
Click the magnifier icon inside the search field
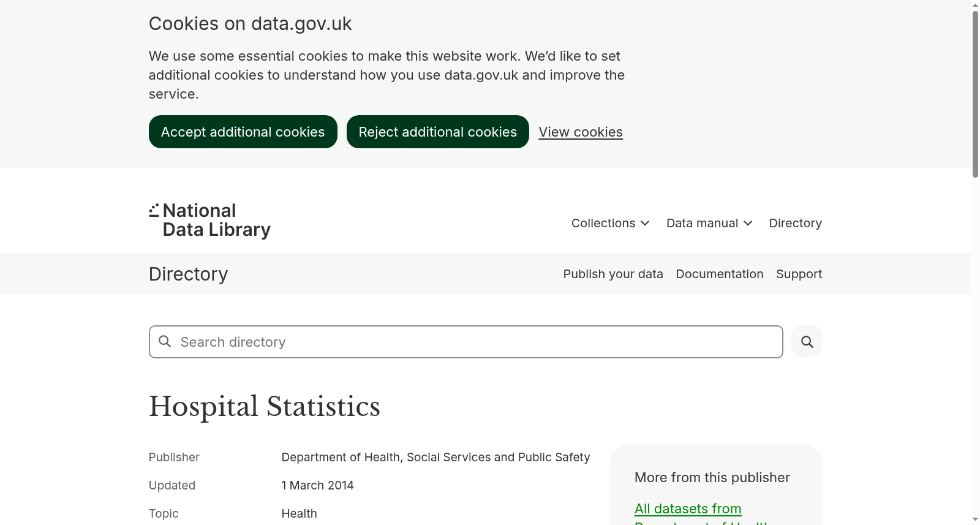[x=165, y=341]
